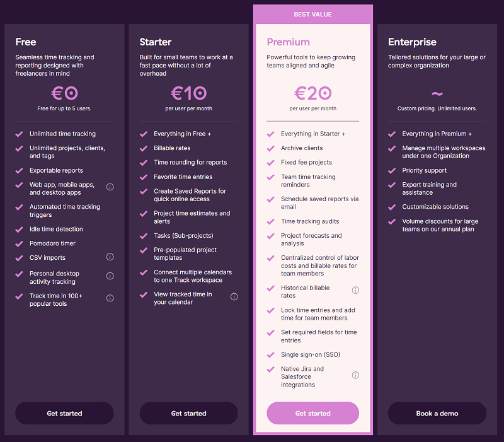Click info icon beside View tracked time in your calendar

pos(234,296)
